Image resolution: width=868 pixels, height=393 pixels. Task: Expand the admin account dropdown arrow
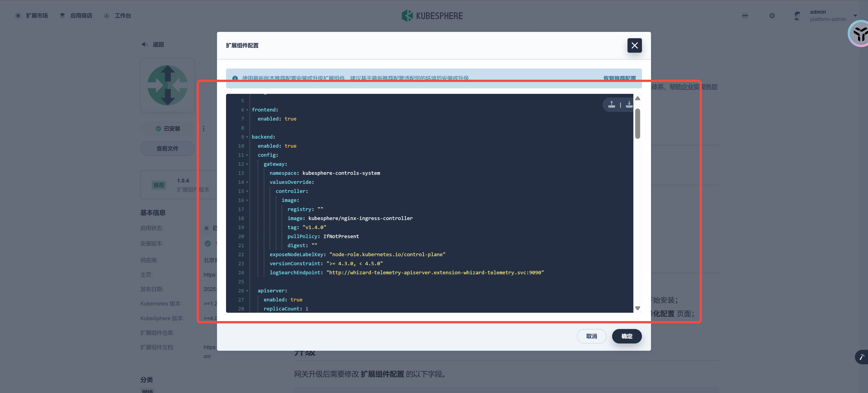(x=855, y=16)
